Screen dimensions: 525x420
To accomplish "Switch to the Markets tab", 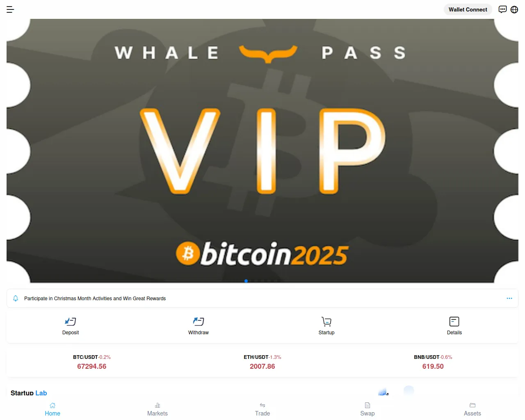I will pos(157,409).
